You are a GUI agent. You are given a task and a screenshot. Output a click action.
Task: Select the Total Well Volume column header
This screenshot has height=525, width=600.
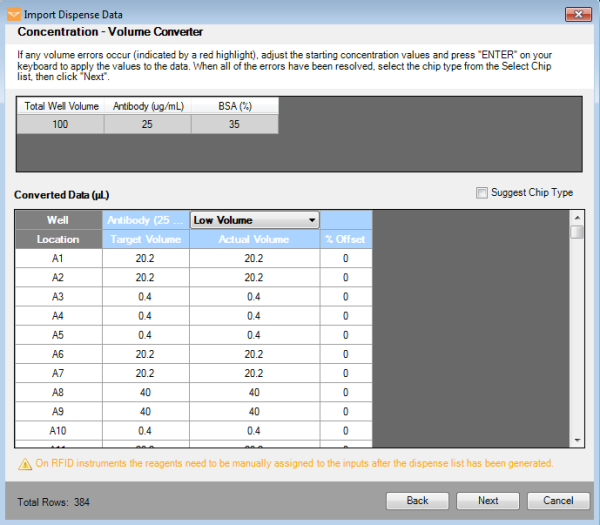pyautogui.click(x=61, y=106)
